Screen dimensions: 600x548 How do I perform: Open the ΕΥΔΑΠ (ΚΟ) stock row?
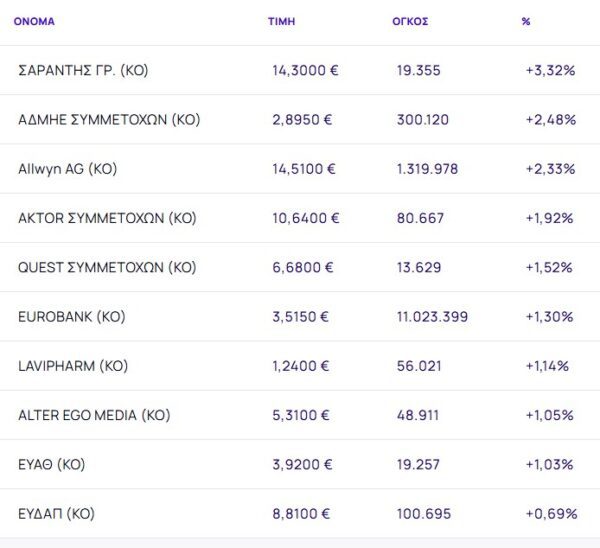[x=56, y=514]
